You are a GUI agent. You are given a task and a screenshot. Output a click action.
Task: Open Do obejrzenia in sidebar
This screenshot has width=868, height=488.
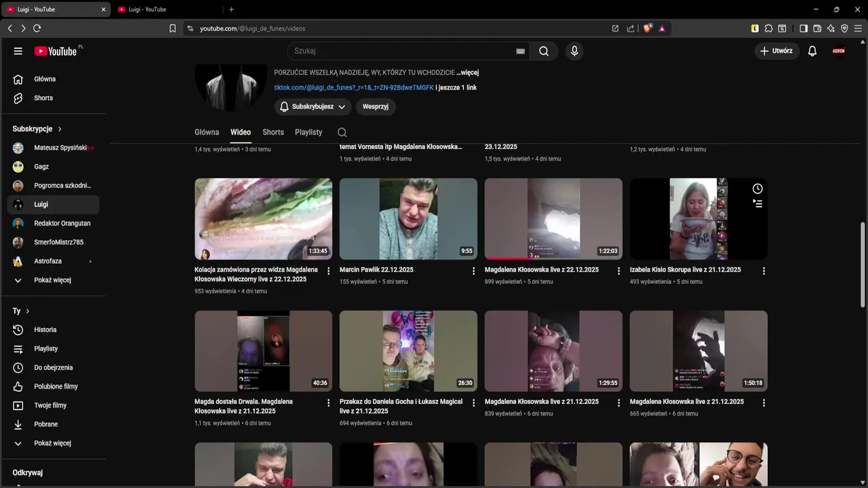tap(53, 367)
